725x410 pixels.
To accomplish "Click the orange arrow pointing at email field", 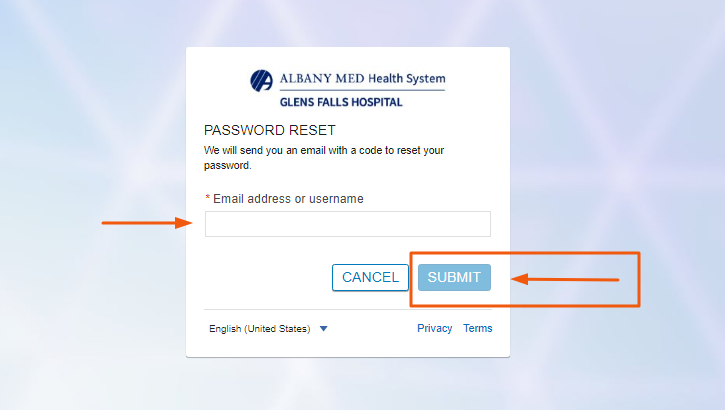I will point(147,223).
